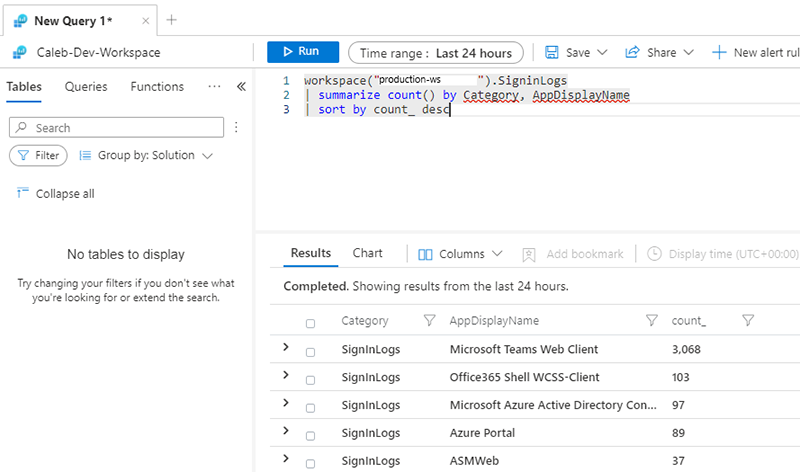Click Display time (UTC+00:00) clock icon
The width and height of the screenshot is (800, 472).
click(x=654, y=254)
